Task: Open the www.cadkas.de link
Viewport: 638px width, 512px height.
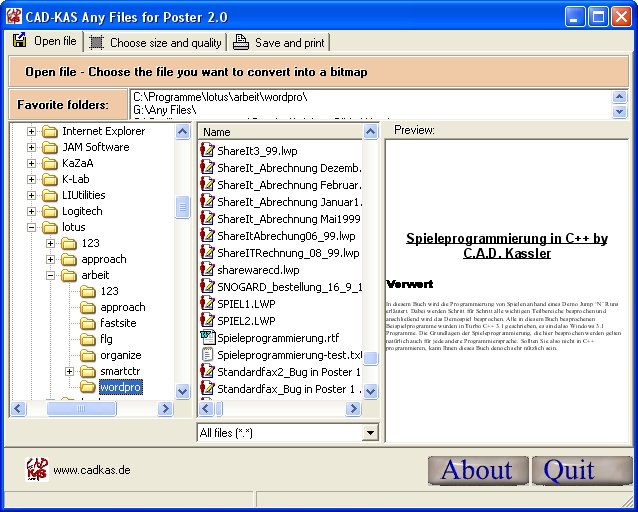Action: [x=92, y=470]
